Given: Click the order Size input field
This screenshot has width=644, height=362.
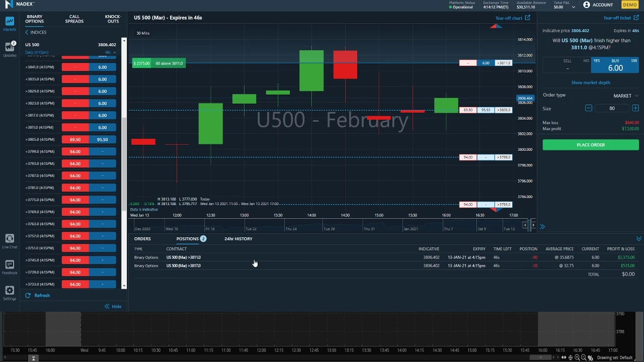Looking at the screenshot, I should [x=612, y=109].
